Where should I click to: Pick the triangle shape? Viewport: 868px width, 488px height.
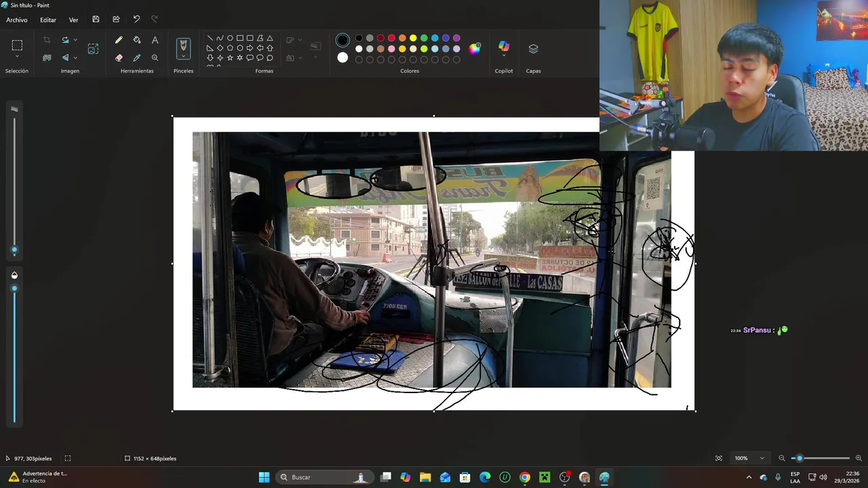[270, 38]
